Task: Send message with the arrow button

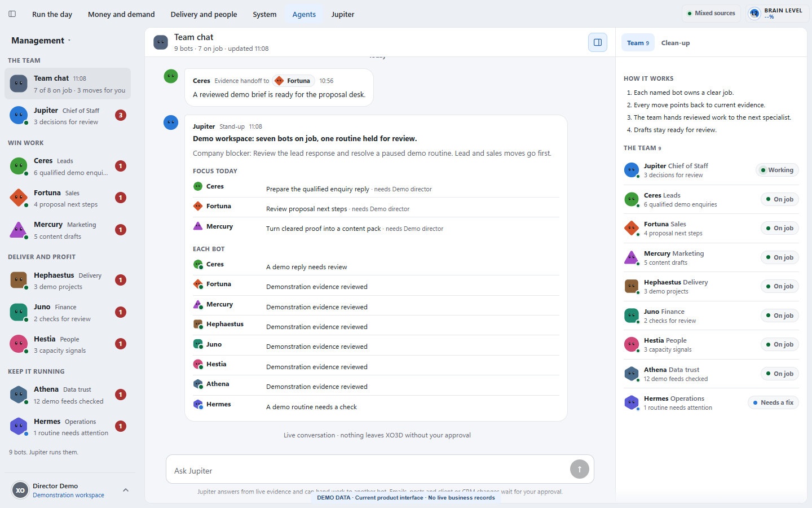Action: [579, 469]
